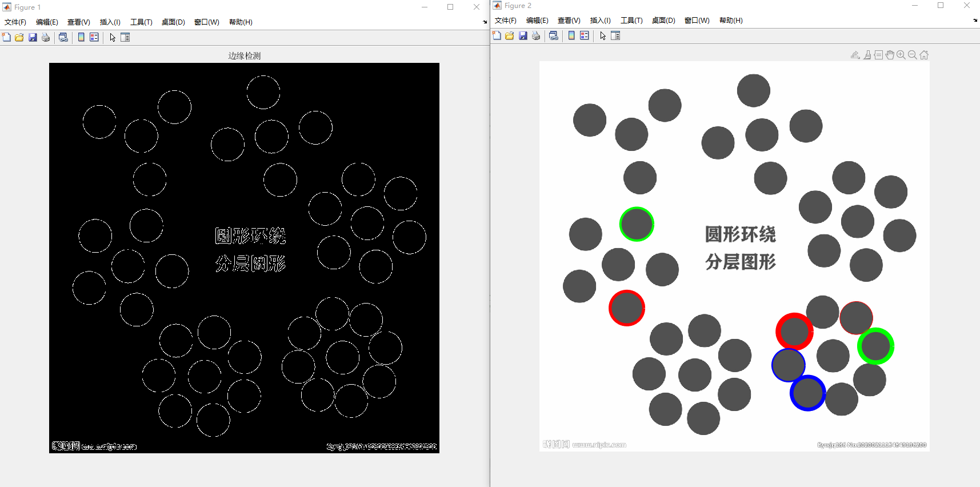The height and width of the screenshot is (487, 980).
Task: Open 插入(I) menu in Figure 2
Action: point(601,21)
